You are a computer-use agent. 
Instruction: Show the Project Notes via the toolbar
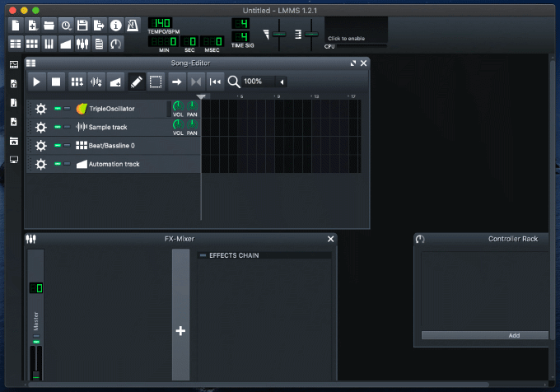[99, 44]
